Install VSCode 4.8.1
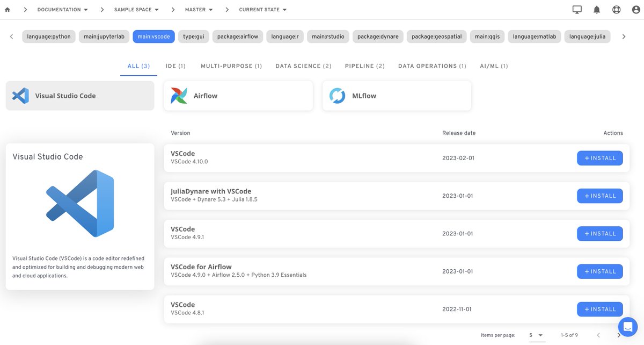This screenshot has width=644, height=345. (x=600, y=309)
